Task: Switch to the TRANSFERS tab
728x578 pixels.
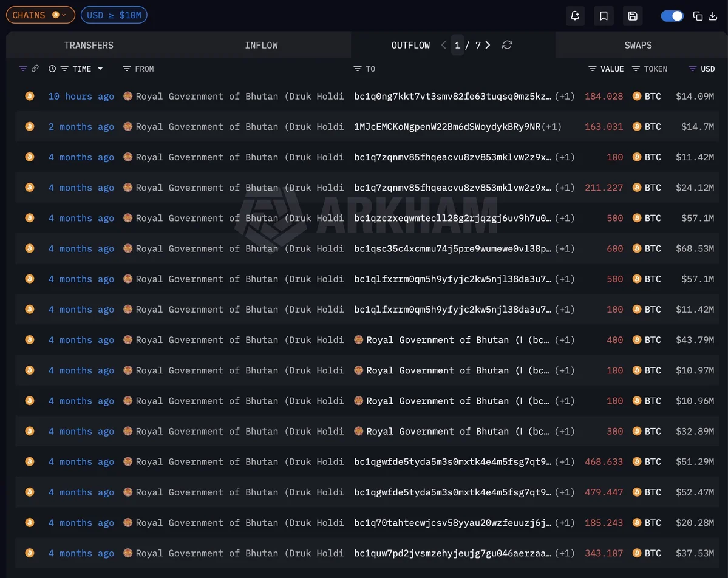Action: pos(89,45)
